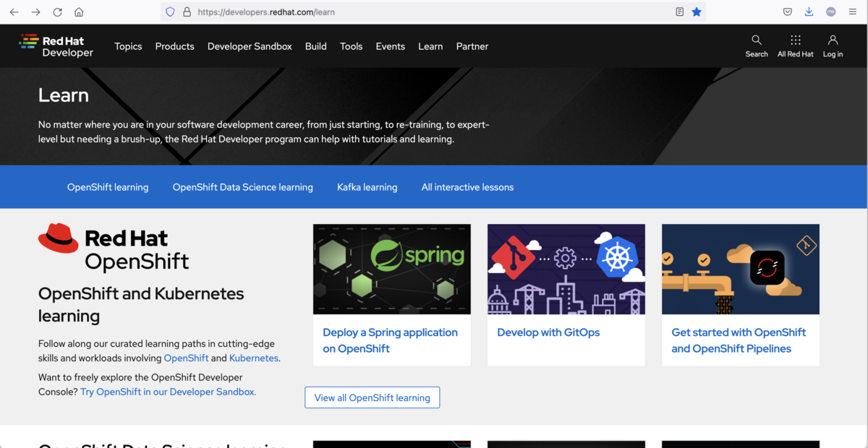Open the browser home page icon
The width and height of the screenshot is (868, 448).
(79, 12)
